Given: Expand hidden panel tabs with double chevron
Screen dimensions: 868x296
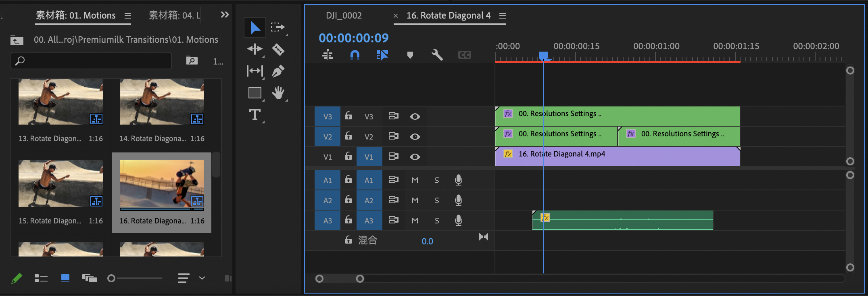Looking at the screenshot, I should [x=225, y=15].
